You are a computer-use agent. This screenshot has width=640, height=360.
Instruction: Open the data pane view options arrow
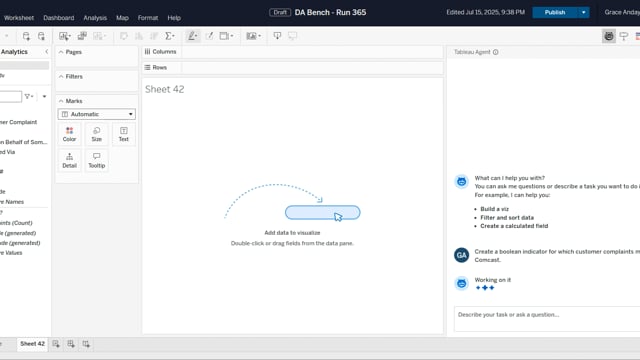click(x=44, y=97)
